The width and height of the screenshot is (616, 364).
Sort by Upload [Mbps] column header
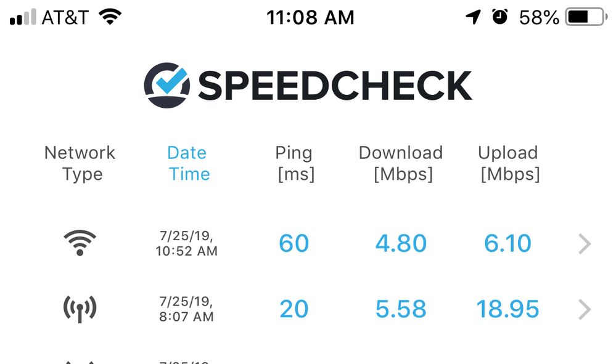pos(509,163)
